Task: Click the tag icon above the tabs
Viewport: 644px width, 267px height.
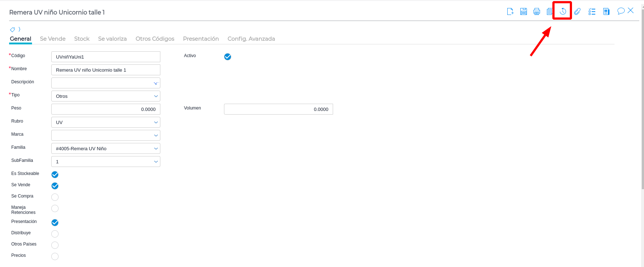Action: coord(12,29)
